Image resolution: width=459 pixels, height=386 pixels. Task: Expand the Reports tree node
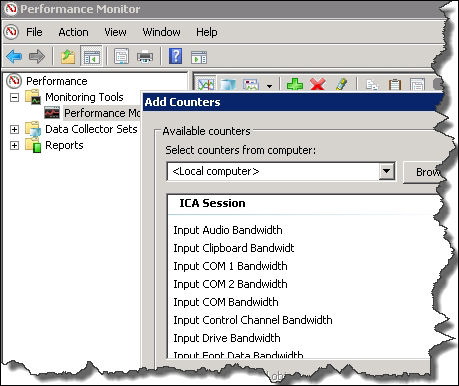(14, 145)
